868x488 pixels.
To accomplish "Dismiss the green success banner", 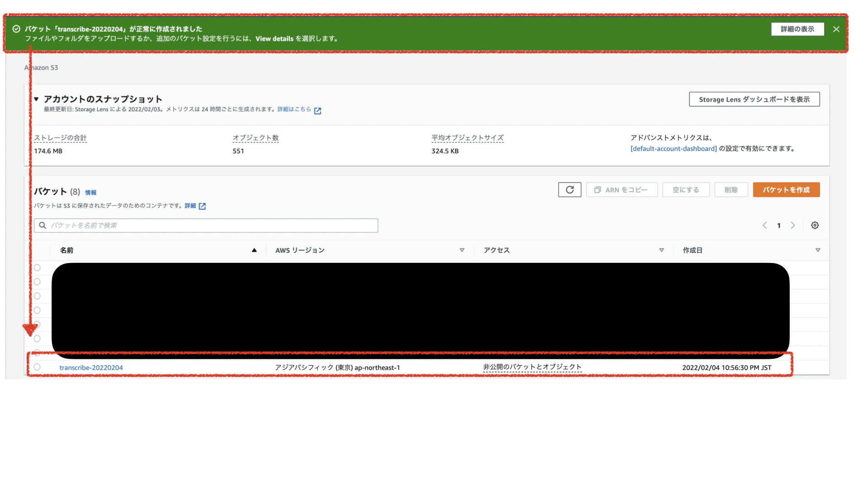I will pos(836,29).
